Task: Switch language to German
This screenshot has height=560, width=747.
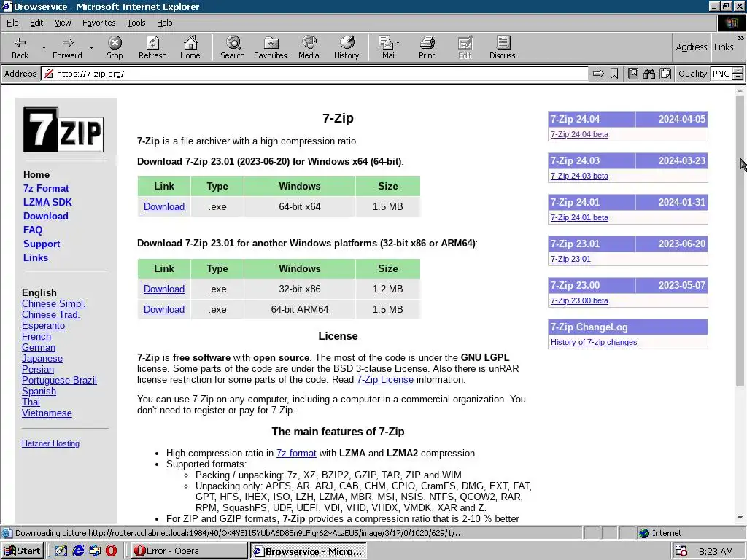Action: 39,348
